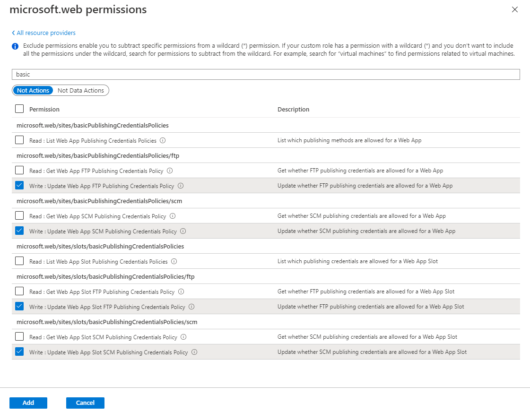Check "Read : Get Web App SCM Publishing Credentials Policy"

coord(19,215)
